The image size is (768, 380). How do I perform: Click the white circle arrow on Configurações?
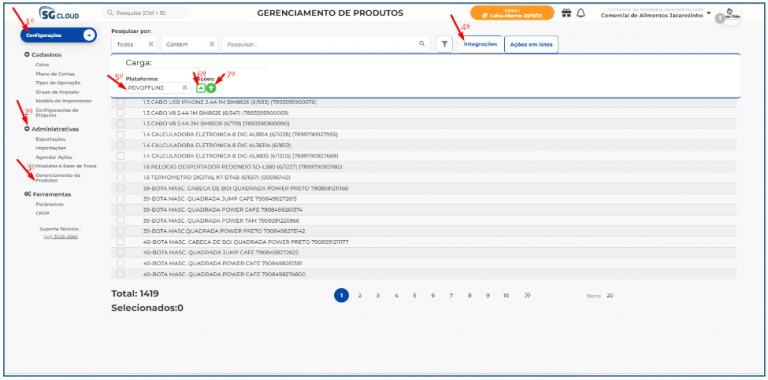[x=89, y=35]
